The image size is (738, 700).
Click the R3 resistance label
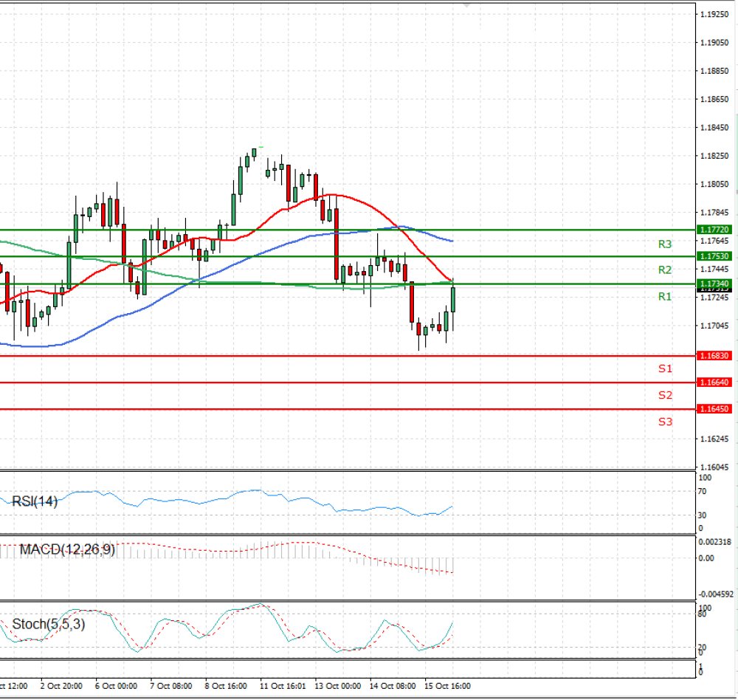[665, 244]
